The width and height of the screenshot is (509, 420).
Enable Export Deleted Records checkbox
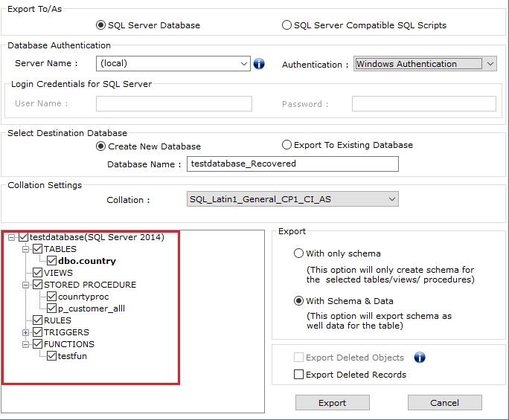pyautogui.click(x=299, y=375)
